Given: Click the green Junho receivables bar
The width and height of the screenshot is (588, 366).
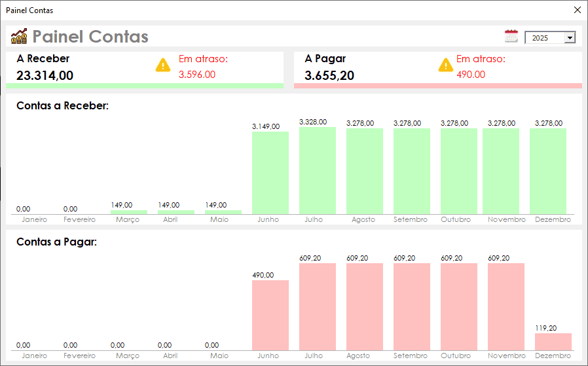Looking at the screenshot, I should (270, 172).
